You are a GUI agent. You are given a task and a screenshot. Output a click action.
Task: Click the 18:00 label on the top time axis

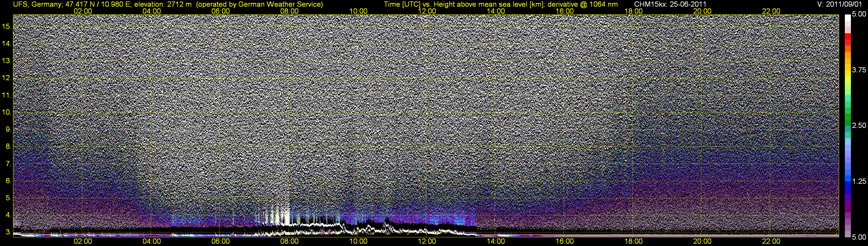pyautogui.click(x=633, y=11)
